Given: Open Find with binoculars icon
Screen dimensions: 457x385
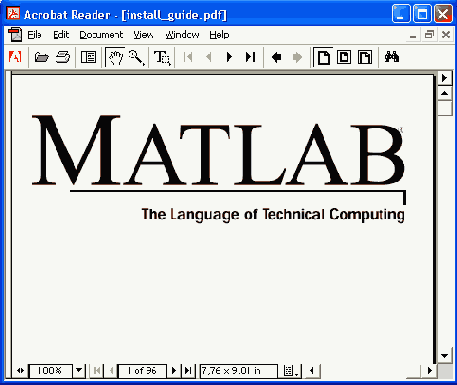Looking at the screenshot, I should (392, 57).
